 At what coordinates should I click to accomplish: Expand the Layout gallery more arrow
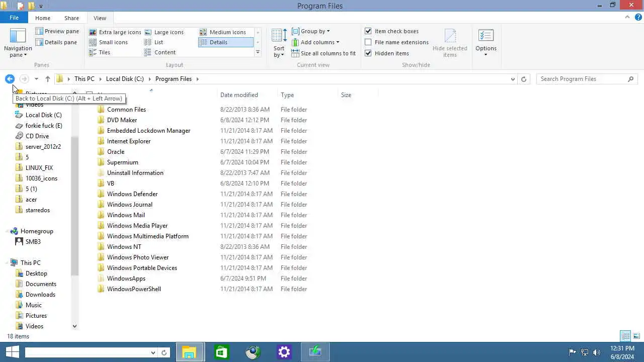(x=258, y=52)
